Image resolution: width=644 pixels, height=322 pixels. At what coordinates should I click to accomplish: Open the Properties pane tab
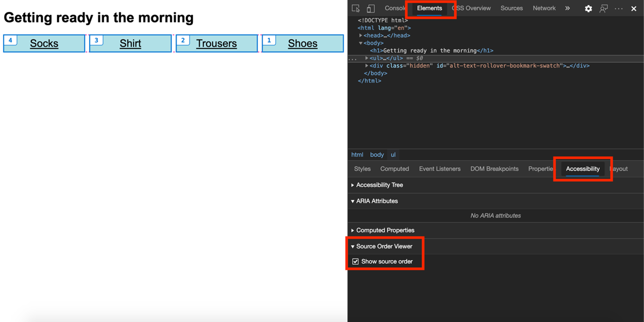541,169
